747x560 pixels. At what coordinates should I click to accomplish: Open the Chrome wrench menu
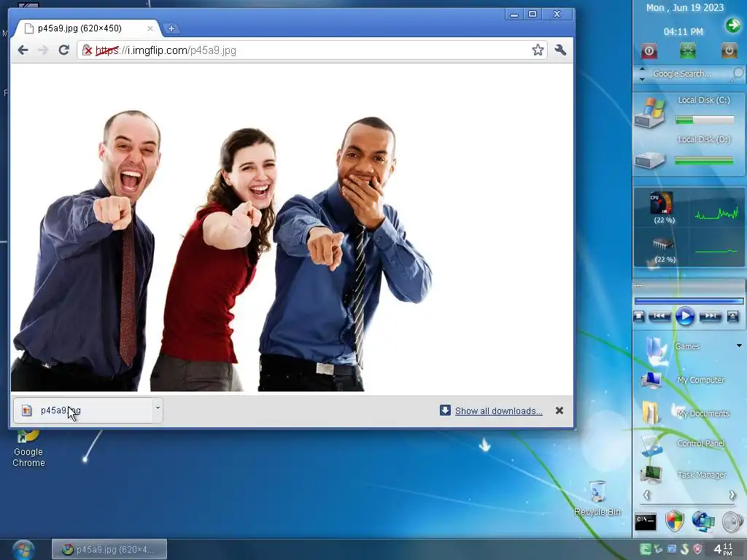pyautogui.click(x=561, y=50)
